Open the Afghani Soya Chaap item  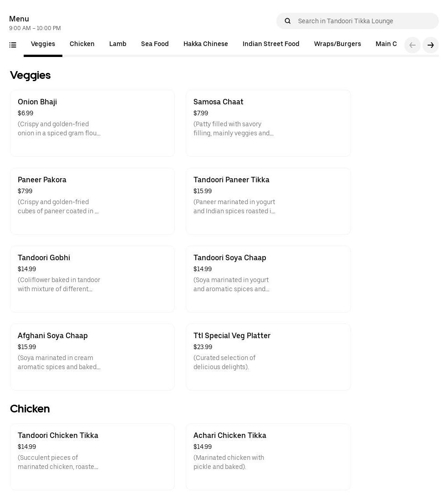92,357
